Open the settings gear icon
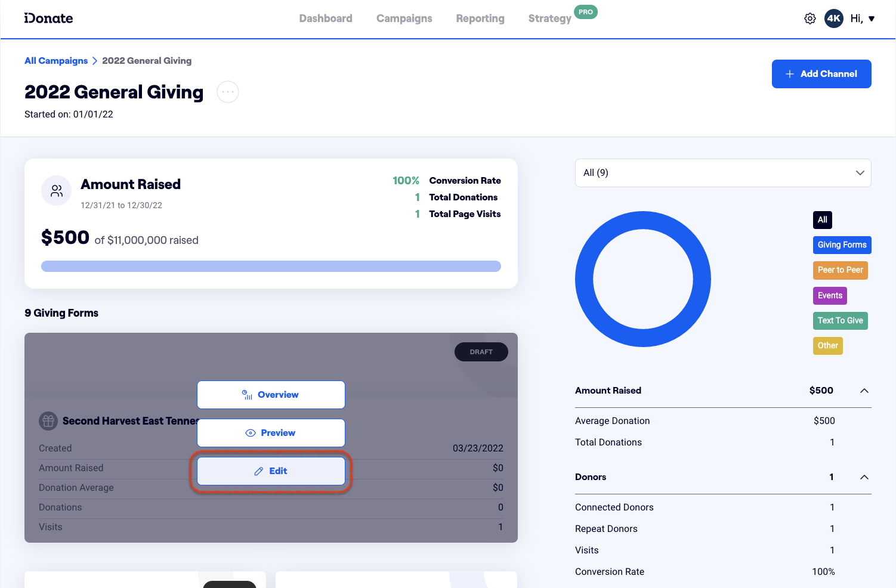 (810, 18)
